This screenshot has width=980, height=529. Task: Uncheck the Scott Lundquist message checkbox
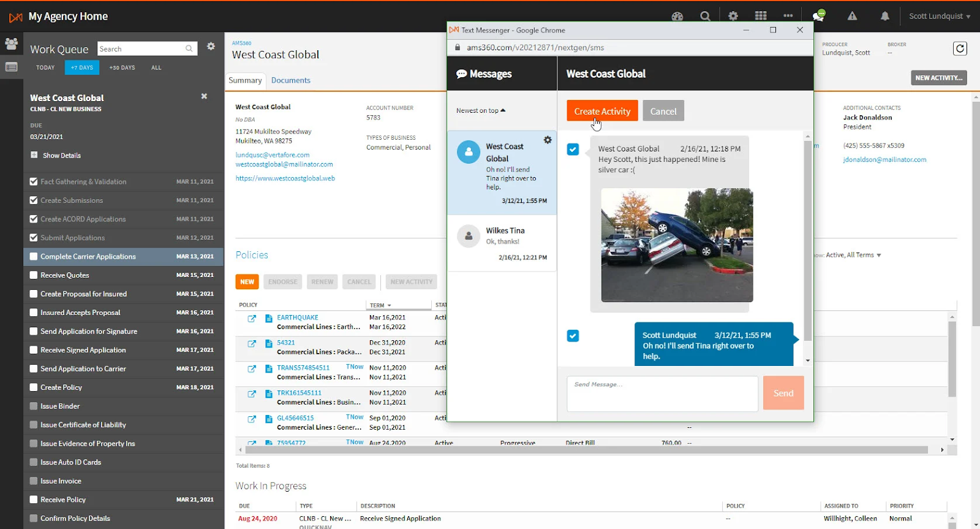[573, 335]
